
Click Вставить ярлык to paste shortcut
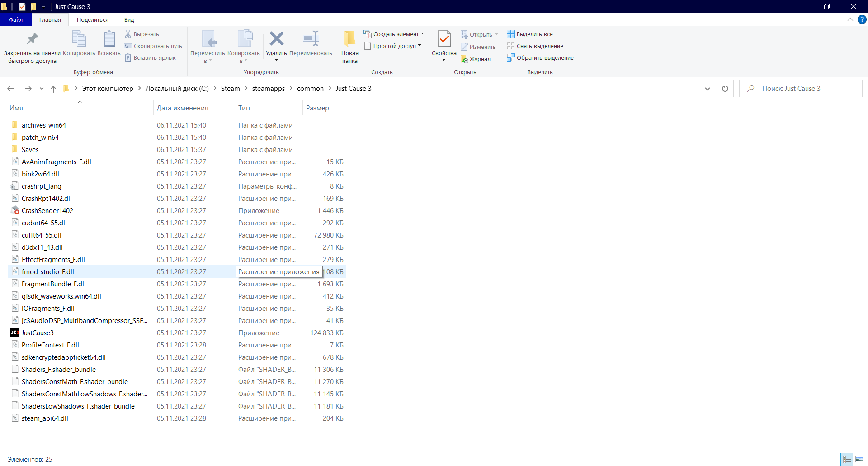150,58
